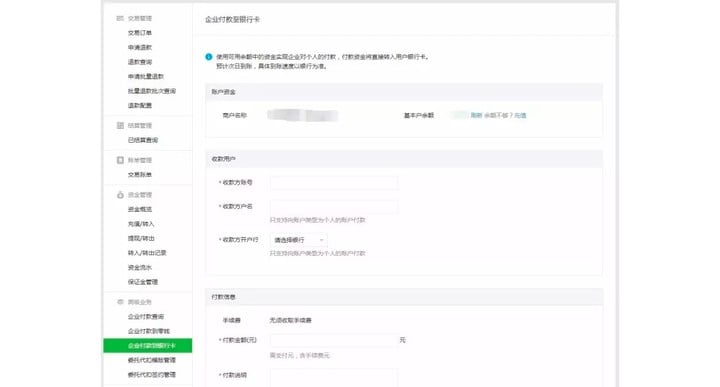This screenshot has width=720, height=387.
Task: Open the 请选择银行 bank dropdown
Action: tap(299, 240)
